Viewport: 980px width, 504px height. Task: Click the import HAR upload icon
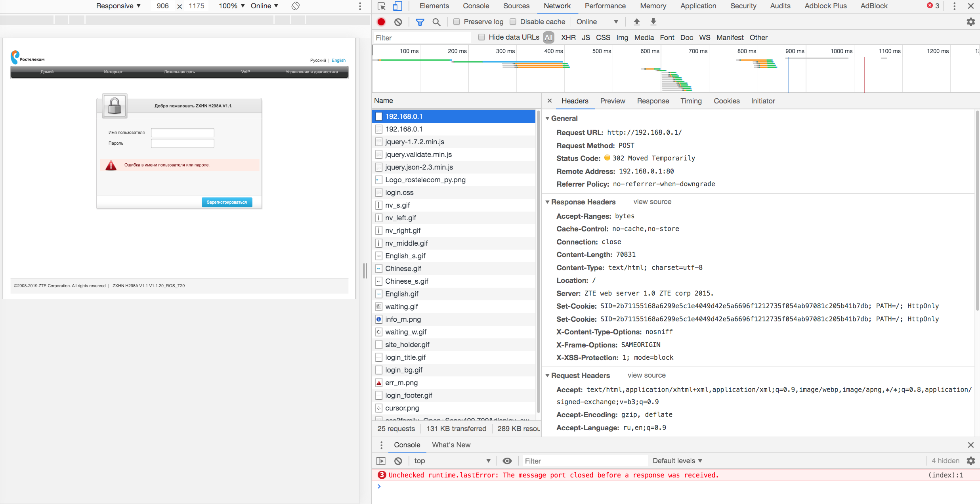(x=636, y=22)
